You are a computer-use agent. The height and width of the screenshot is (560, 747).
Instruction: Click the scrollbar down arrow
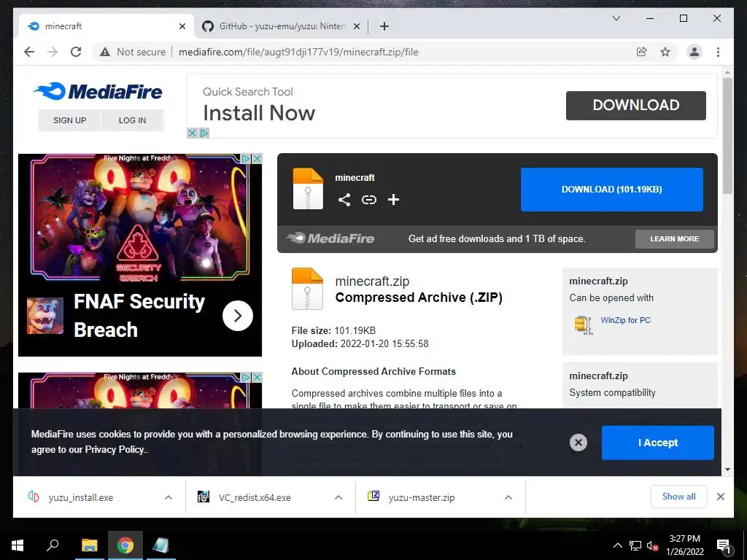[x=727, y=470]
